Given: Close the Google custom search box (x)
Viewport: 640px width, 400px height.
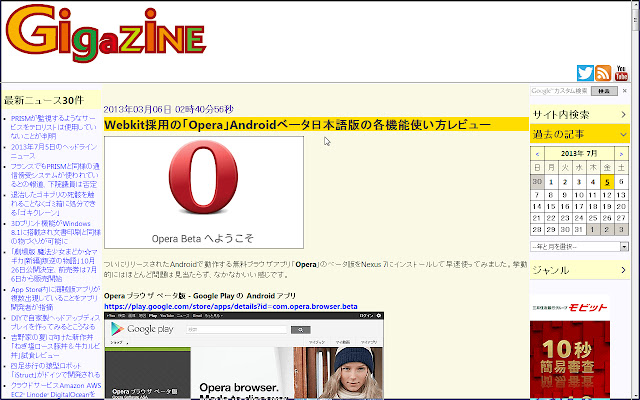Looking at the screenshot, I should tap(623, 91).
